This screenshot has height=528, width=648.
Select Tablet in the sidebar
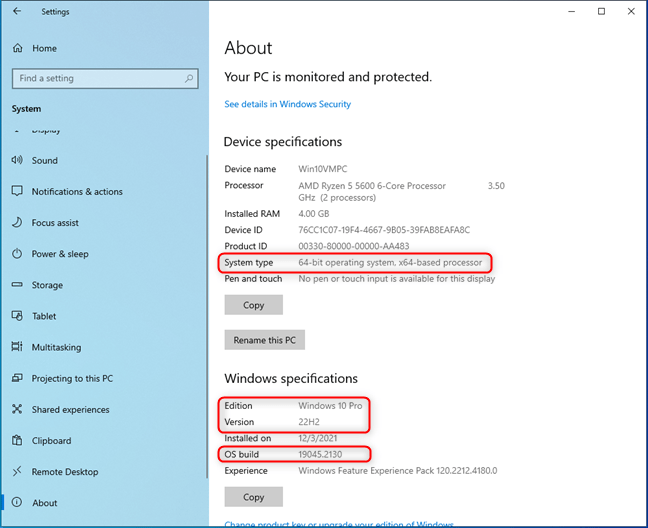[44, 316]
